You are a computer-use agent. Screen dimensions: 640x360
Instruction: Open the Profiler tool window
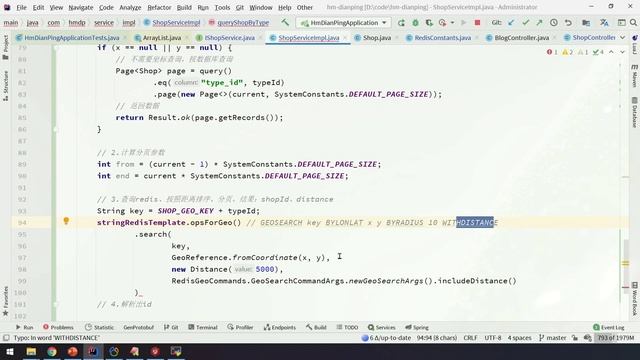[x=240, y=327]
